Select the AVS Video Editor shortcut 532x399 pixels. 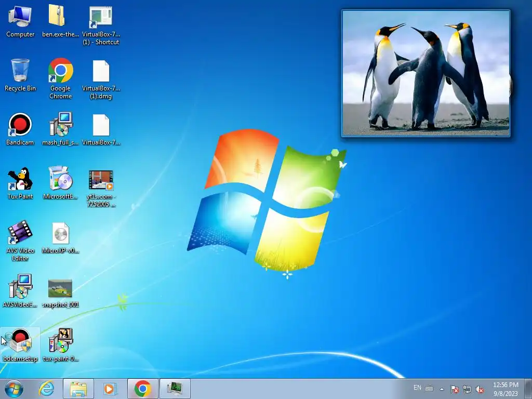pyautogui.click(x=20, y=241)
